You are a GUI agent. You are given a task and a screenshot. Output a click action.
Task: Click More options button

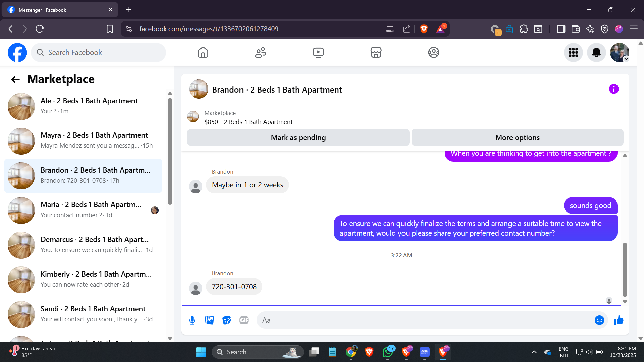[517, 137]
